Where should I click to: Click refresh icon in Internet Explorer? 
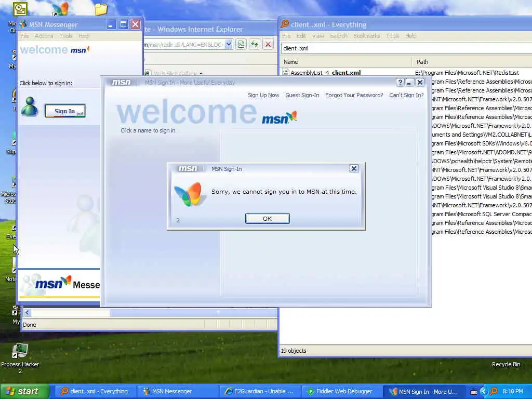255,45
